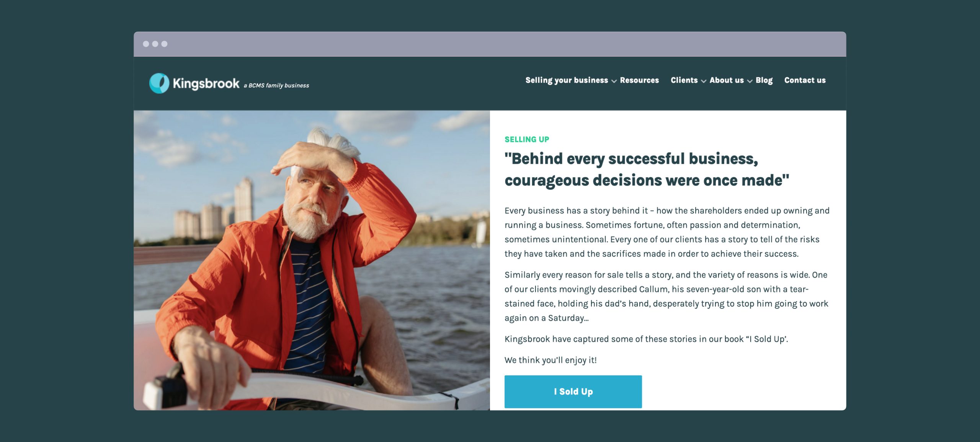Click the hero photo of the man sailing

pyautogui.click(x=312, y=260)
